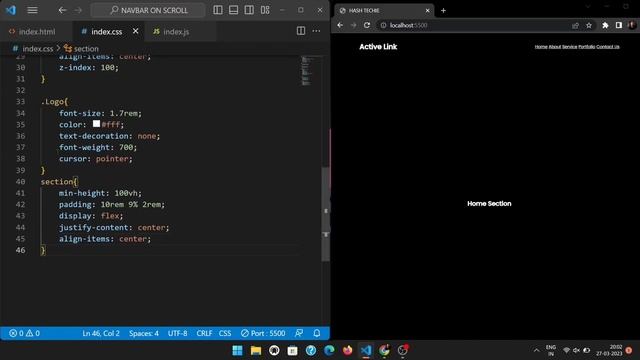Toggle secondary sidebar layout icon
The height and width of the screenshot is (360, 640).
pyautogui.click(x=249, y=10)
